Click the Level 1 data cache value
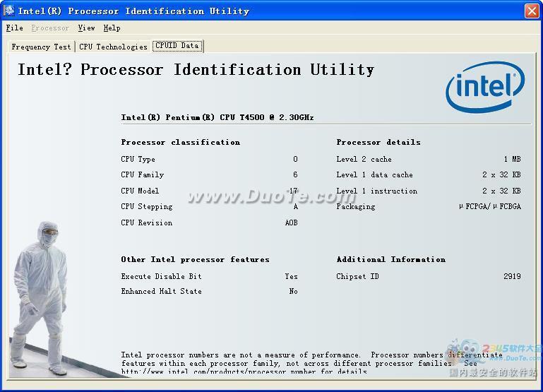The image size is (543, 392). [x=501, y=174]
